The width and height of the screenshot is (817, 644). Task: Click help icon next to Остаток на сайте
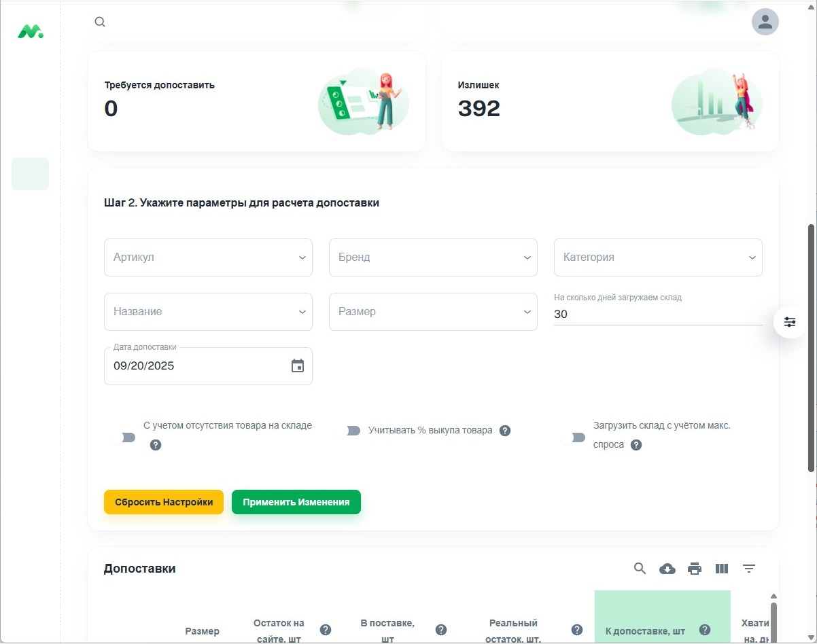coord(326,630)
